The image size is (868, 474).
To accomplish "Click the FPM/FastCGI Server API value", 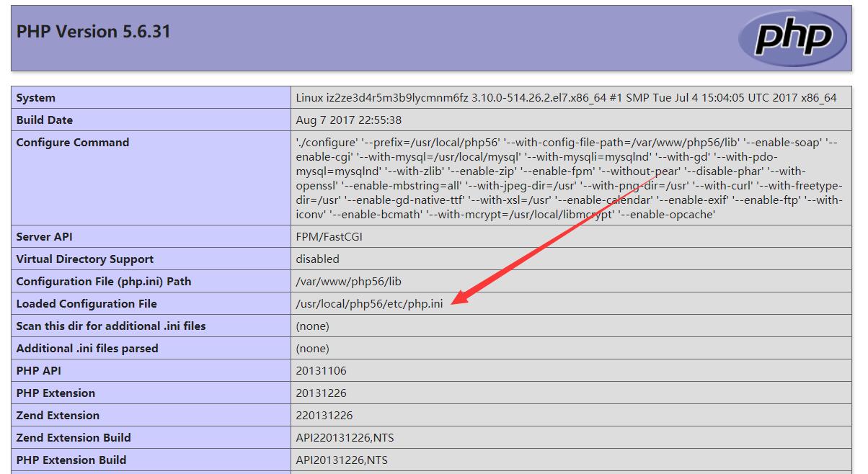I will coord(329,237).
